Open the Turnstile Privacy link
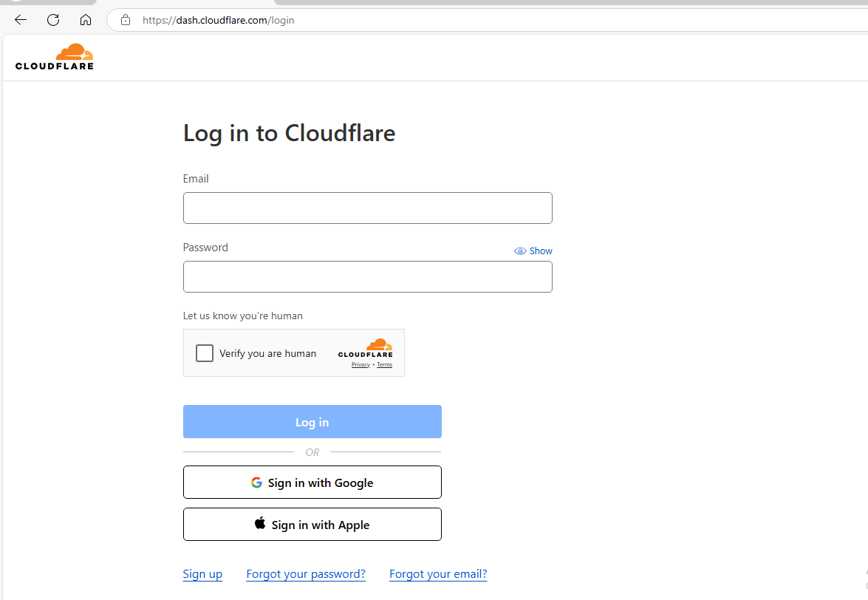Viewport: 868px width, 600px height. pyautogui.click(x=360, y=364)
